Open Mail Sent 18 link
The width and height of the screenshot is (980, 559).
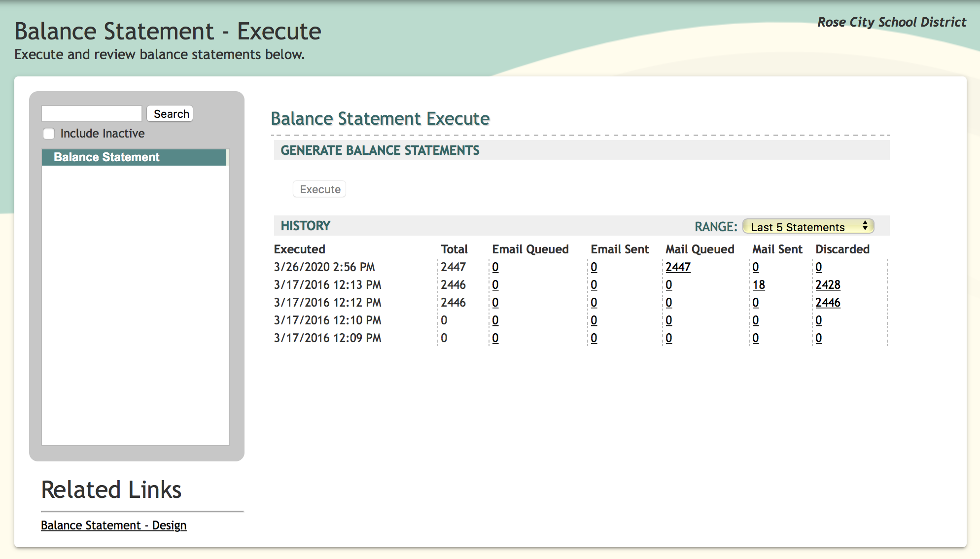tap(758, 285)
